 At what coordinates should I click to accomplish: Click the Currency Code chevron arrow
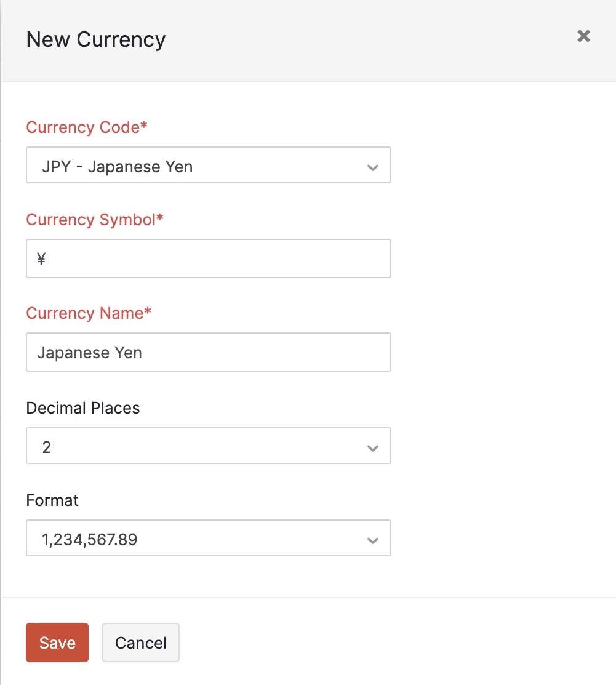pos(372,166)
